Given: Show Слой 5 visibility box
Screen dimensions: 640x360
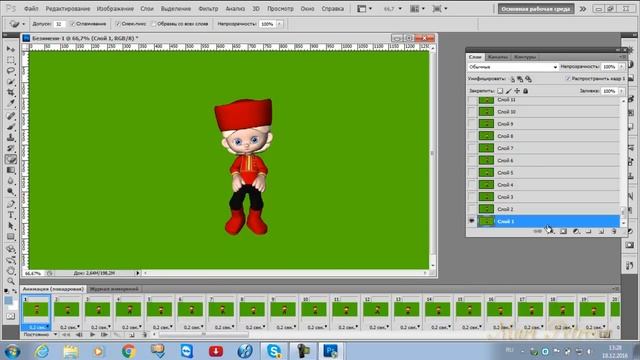Looking at the screenshot, I should 472,173.
